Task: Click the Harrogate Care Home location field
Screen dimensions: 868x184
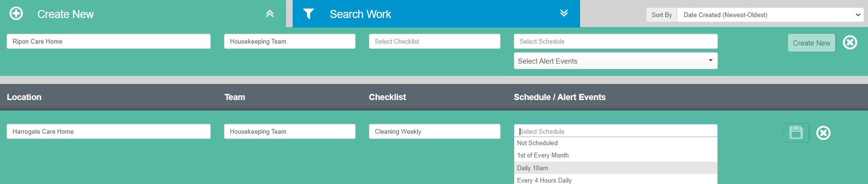Action: (108, 131)
